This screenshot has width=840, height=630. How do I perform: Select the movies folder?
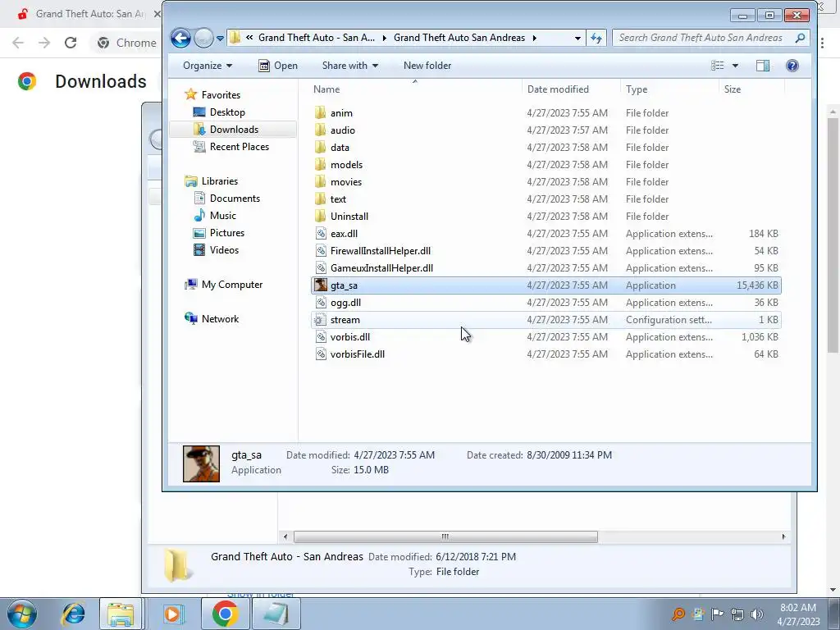tap(346, 181)
